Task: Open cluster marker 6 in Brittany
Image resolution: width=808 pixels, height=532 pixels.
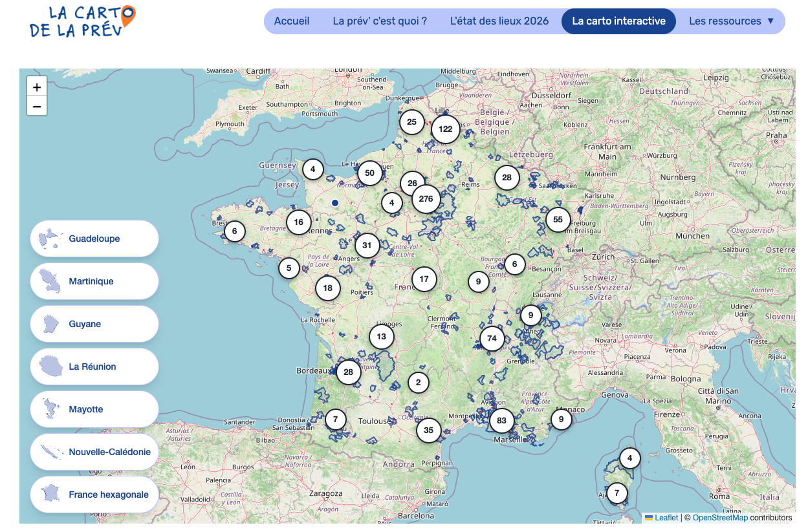Action: pyautogui.click(x=234, y=231)
